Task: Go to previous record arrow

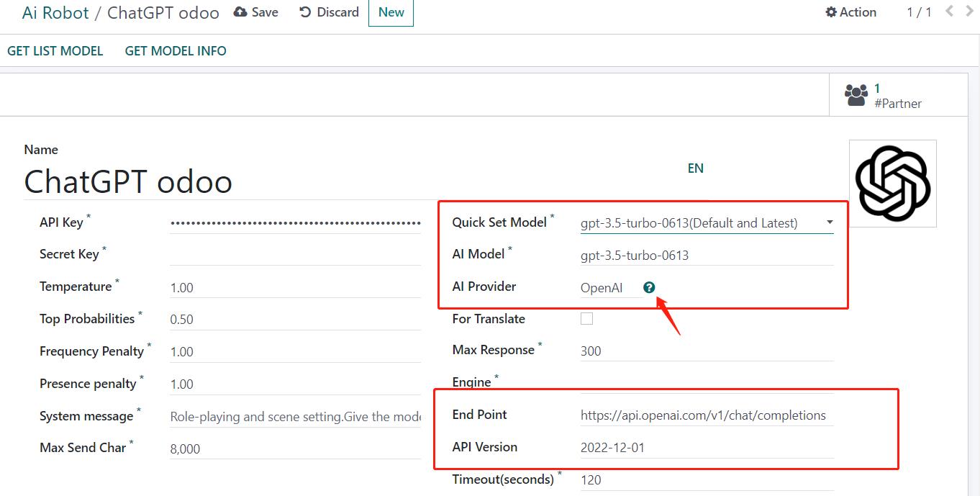Action: tap(949, 12)
